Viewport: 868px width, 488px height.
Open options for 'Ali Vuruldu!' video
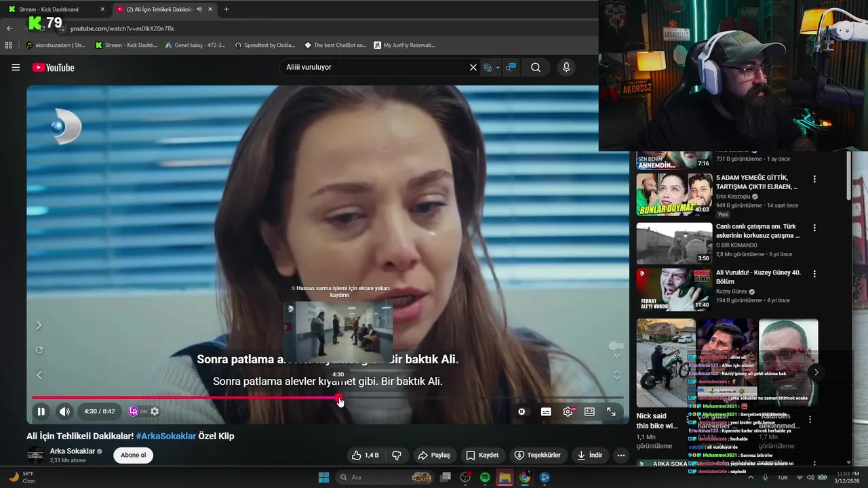[x=814, y=274]
